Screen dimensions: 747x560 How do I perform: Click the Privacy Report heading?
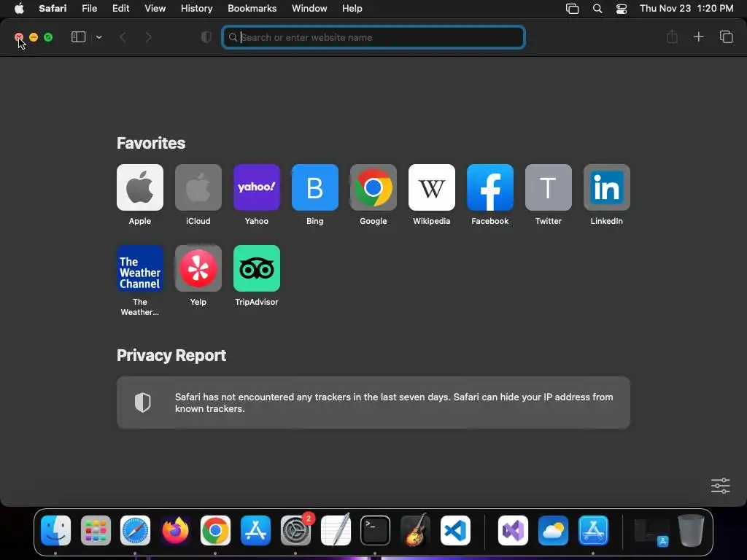171,356
